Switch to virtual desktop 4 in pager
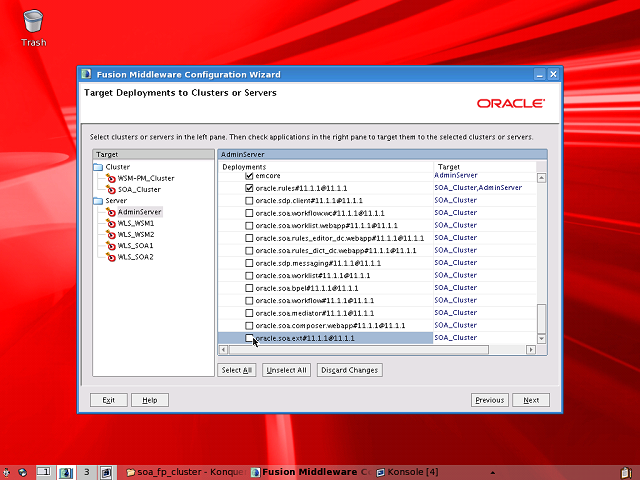The width and height of the screenshot is (640, 480). pyautogui.click(x=106, y=472)
